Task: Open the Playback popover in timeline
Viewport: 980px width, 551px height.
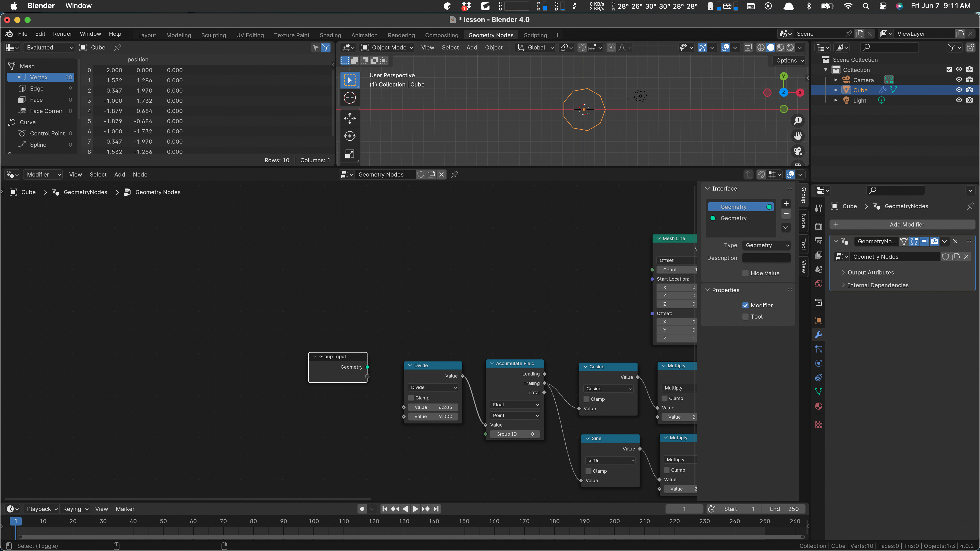Action: pyautogui.click(x=41, y=509)
